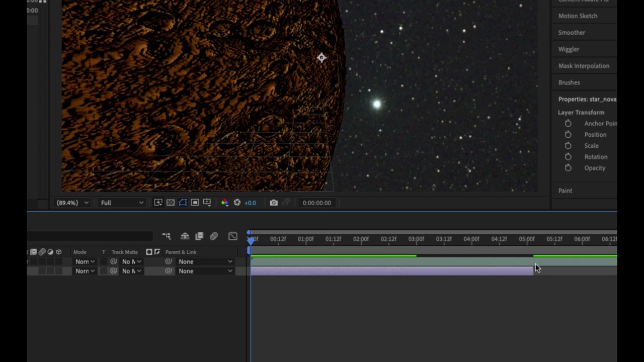Click Parent & Link column header
This screenshot has width=644, height=362.
tap(181, 252)
